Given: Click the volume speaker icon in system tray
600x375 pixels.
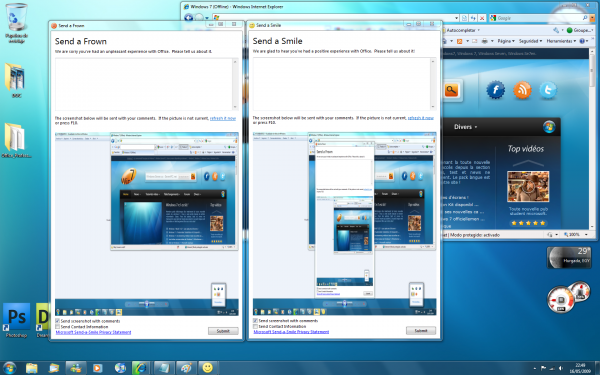Looking at the screenshot, I should [x=560, y=368].
